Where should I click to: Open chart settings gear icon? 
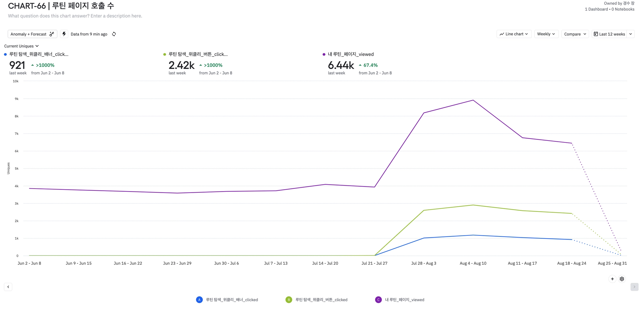point(622,279)
